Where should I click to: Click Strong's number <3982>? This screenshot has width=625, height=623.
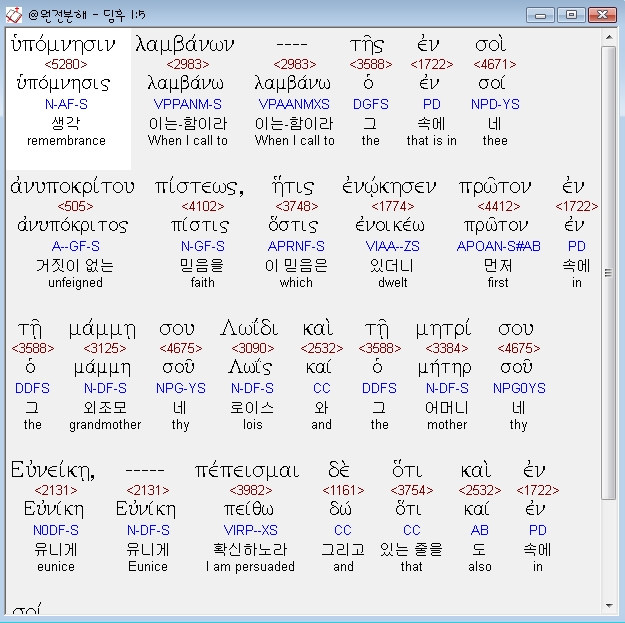[x=251, y=490]
